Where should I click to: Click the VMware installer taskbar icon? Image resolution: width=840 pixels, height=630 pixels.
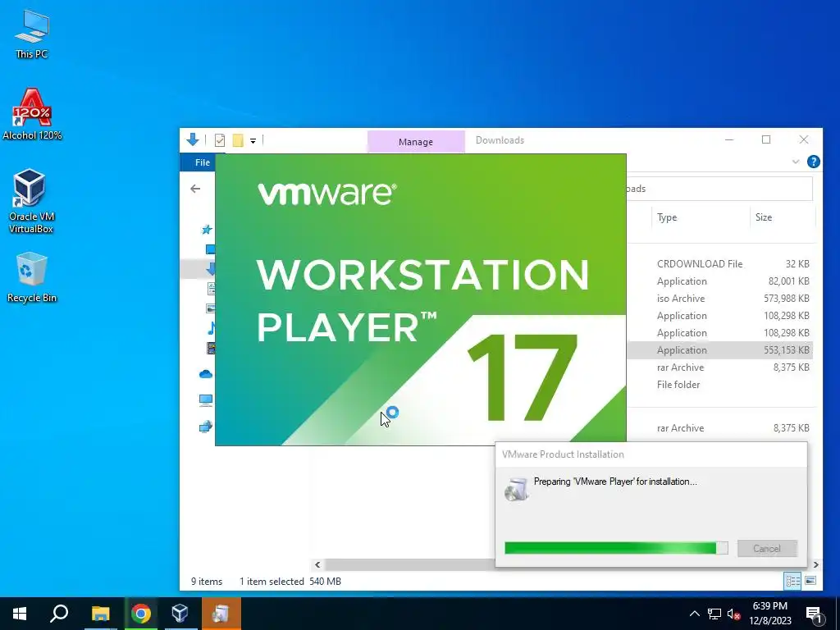[x=221, y=614]
